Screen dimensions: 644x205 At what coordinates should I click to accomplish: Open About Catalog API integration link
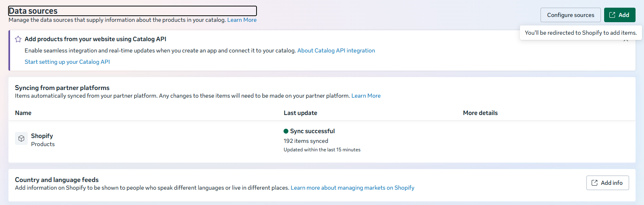[x=336, y=50]
